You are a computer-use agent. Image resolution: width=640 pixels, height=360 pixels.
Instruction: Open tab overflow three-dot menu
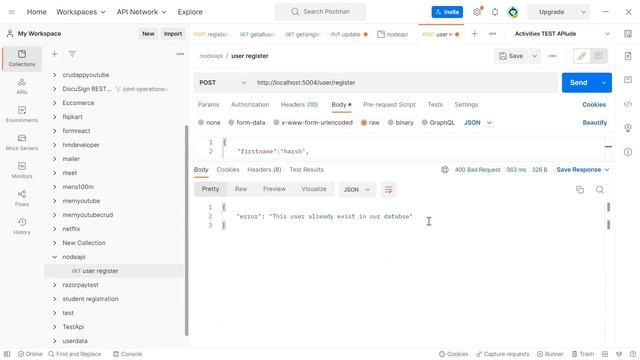pyautogui.click(x=493, y=34)
